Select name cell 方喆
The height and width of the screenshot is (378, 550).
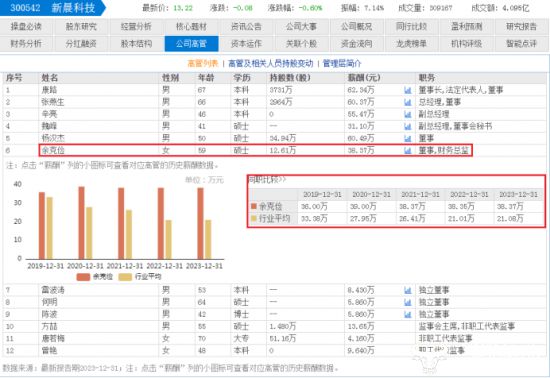point(49,326)
